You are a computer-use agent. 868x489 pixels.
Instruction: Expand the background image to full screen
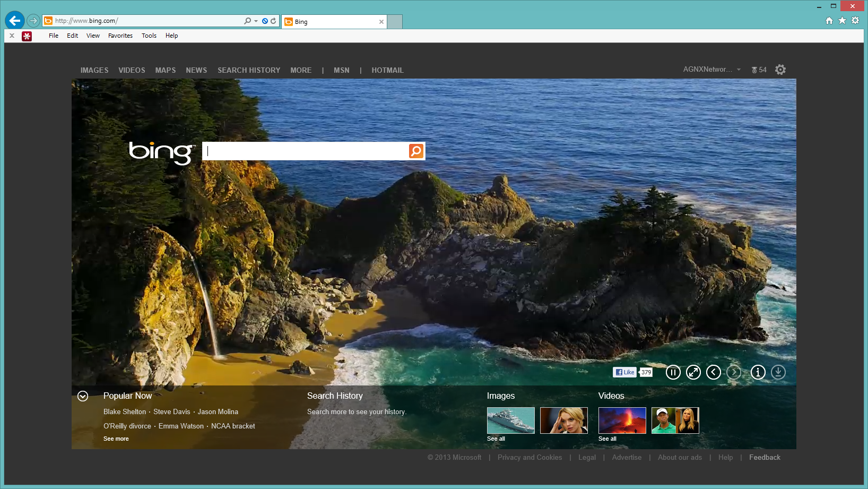click(693, 372)
